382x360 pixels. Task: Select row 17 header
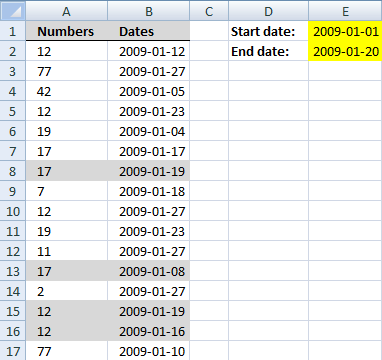click(x=13, y=351)
